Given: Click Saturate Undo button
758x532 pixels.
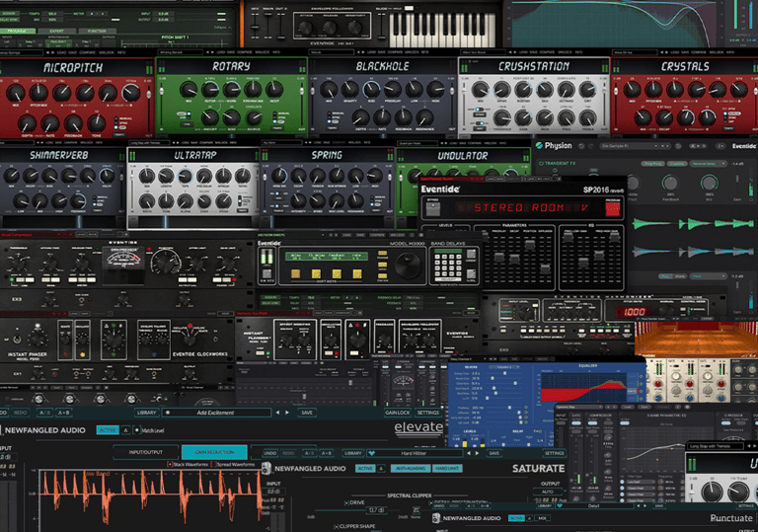Looking at the screenshot, I should click(269, 453).
